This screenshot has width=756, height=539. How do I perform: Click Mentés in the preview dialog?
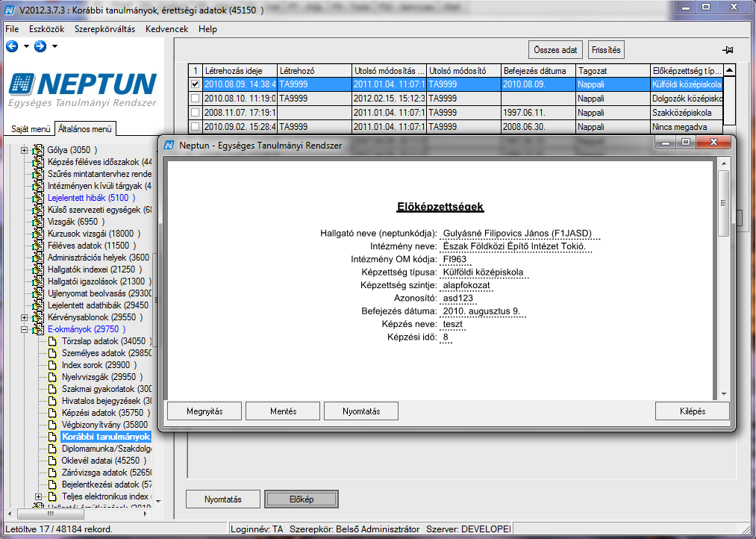pyautogui.click(x=283, y=411)
